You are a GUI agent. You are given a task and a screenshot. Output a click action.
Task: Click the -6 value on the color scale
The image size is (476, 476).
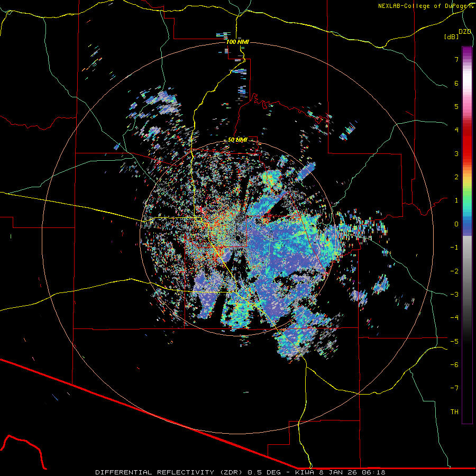tap(454, 365)
